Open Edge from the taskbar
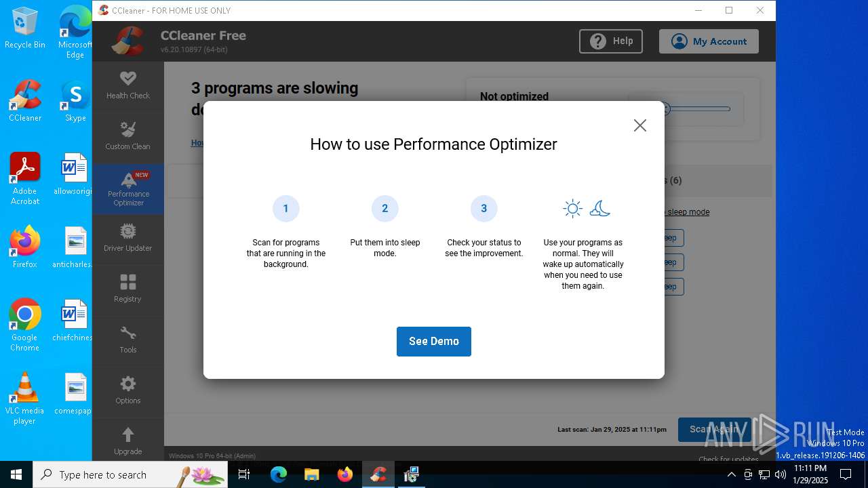The height and width of the screenshot is (488, 868). [x=279, y=474]
